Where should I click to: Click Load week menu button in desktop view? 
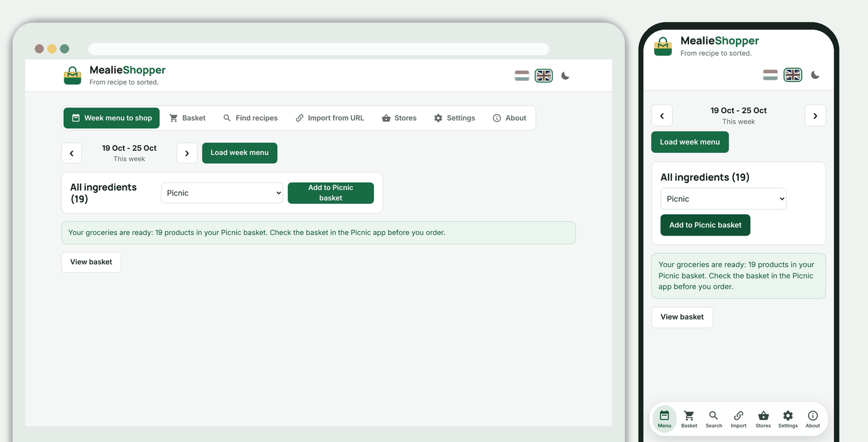click(240, 153)
